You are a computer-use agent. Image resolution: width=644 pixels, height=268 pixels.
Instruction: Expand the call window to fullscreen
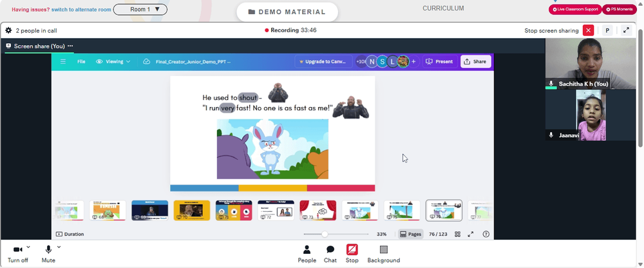coord(626,30)
